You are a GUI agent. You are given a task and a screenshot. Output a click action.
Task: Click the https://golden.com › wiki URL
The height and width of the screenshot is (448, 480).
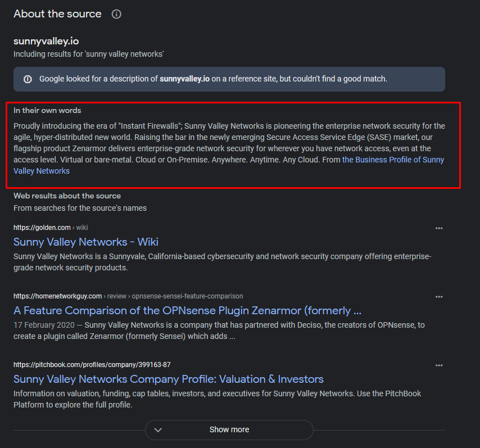51,228
